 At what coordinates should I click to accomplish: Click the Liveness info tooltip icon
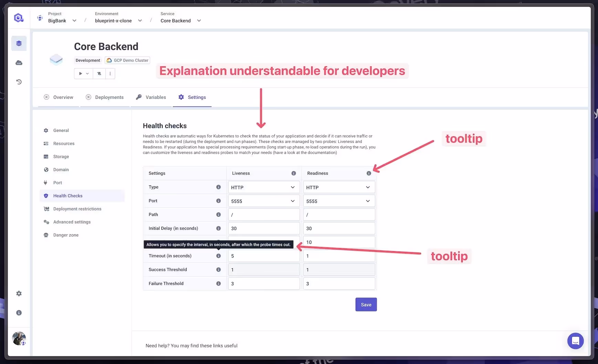click(x=294, y=173)
